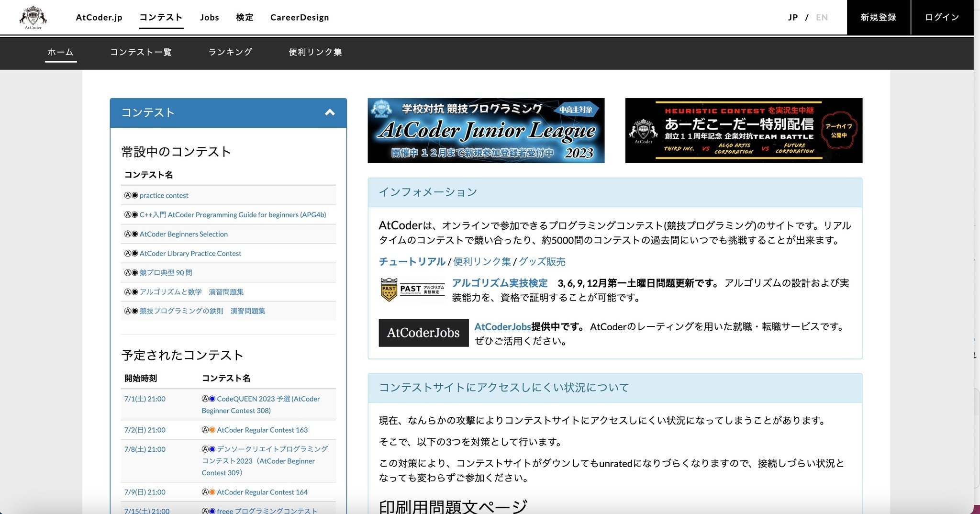Viewport: 980px width, 514px height.
Task: Open the あーだこーだー特別配信 banner
Action: pyautogui.click(x=743, y=131)
